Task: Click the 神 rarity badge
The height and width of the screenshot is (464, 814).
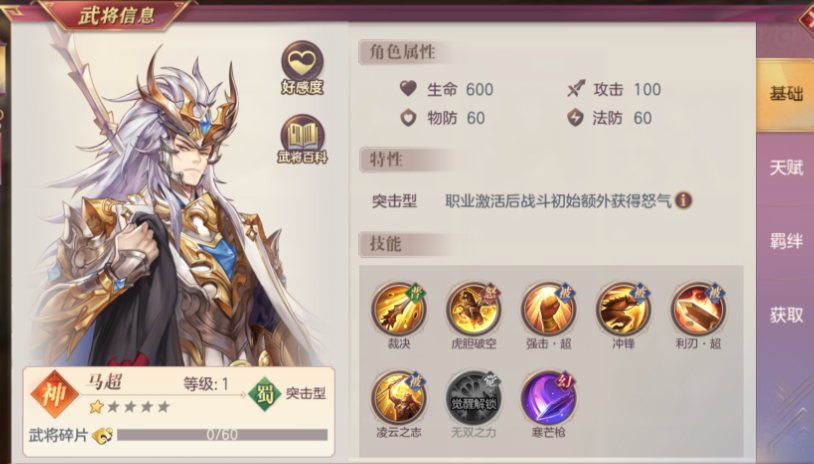Action: [54, 394]
